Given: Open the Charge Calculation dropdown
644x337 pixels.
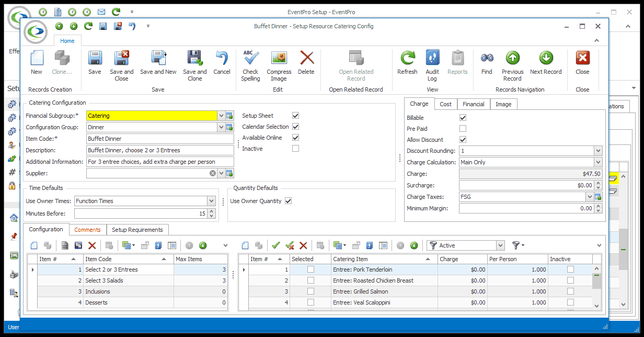Looking at the screenshot, I should coord(598,162).
